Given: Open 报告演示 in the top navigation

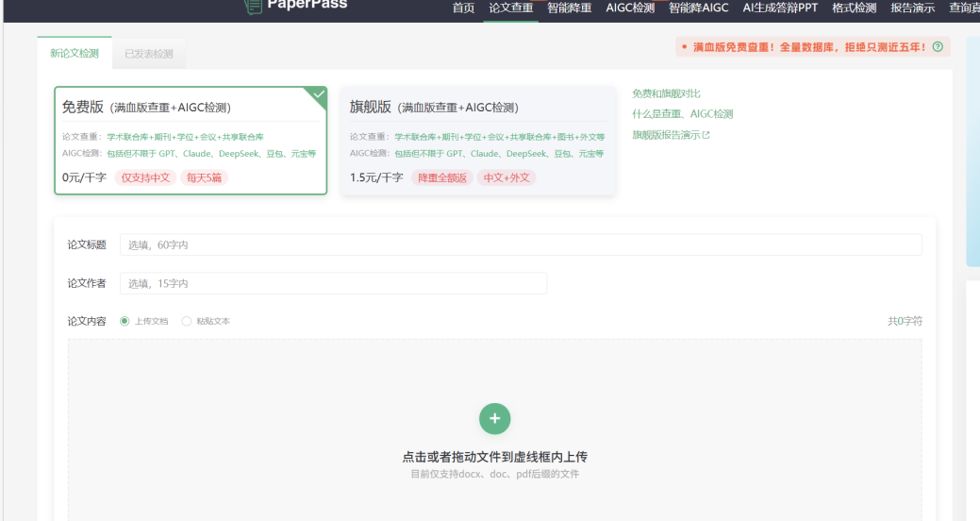Looking at the screenshot, I should (x=912, y=8).
